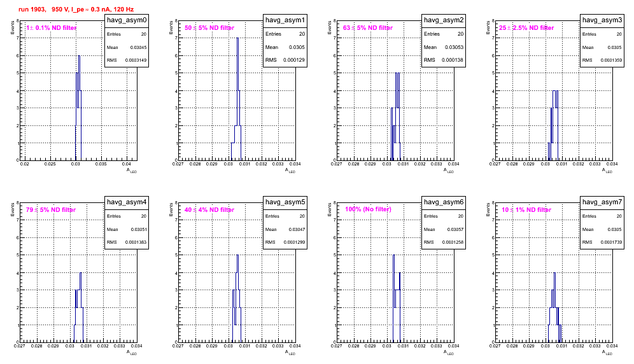
Task: Click the histogram peak in havg_asym0 plot
Action: 79,56
